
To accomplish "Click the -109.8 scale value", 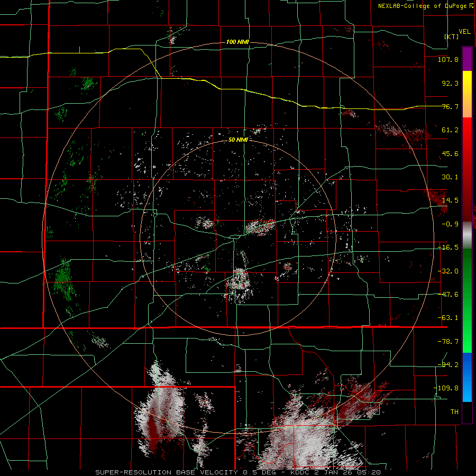I will pos(446,388).
